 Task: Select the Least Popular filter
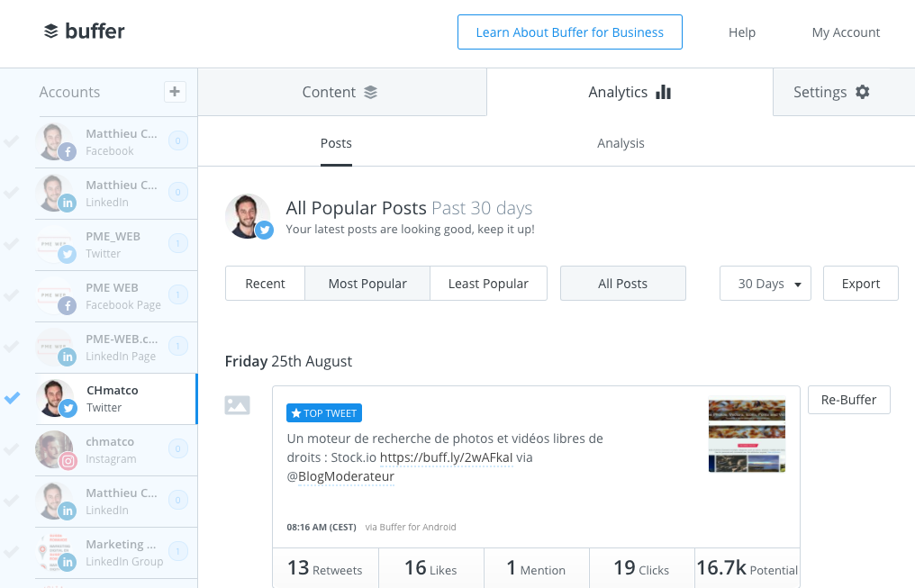488,284
